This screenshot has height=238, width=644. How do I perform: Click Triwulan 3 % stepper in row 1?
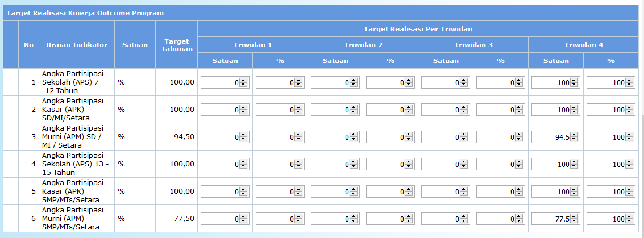pos(519,82)
